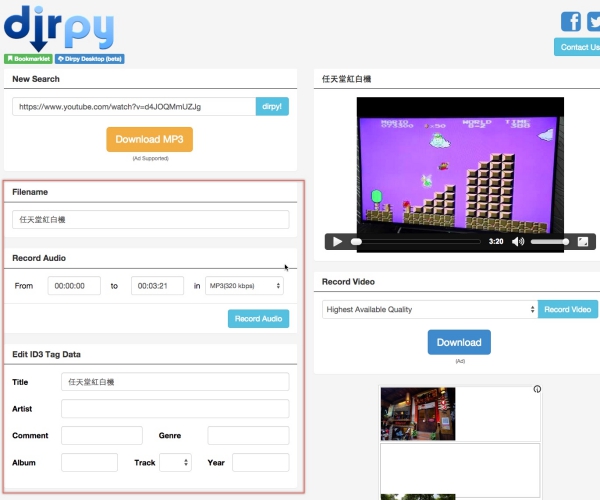Click the Bookmarklet button
Image resolution: width=600 pixels, height=500 pixels.
[x=28, y=59]
